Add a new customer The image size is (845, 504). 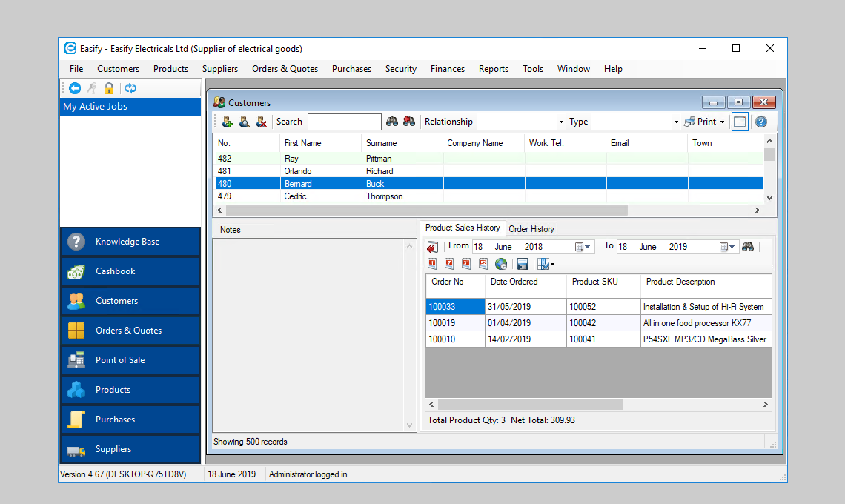click(228, 121)
